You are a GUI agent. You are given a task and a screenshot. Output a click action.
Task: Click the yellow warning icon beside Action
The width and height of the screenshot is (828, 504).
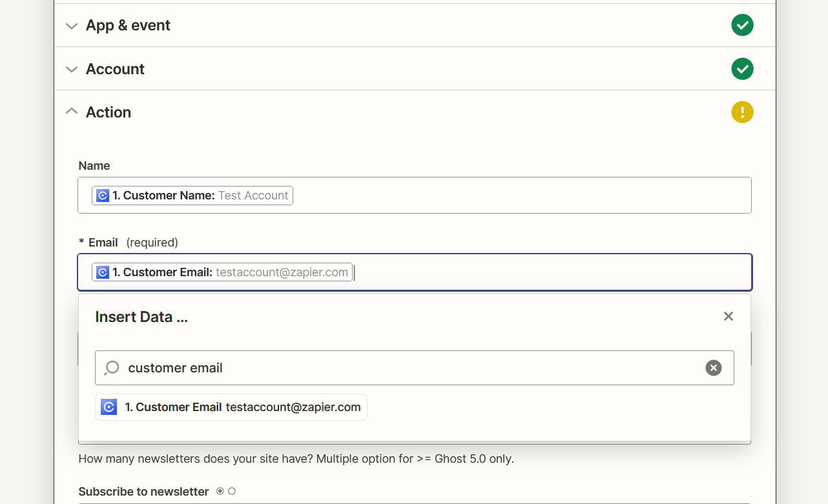tap(742, 112)
